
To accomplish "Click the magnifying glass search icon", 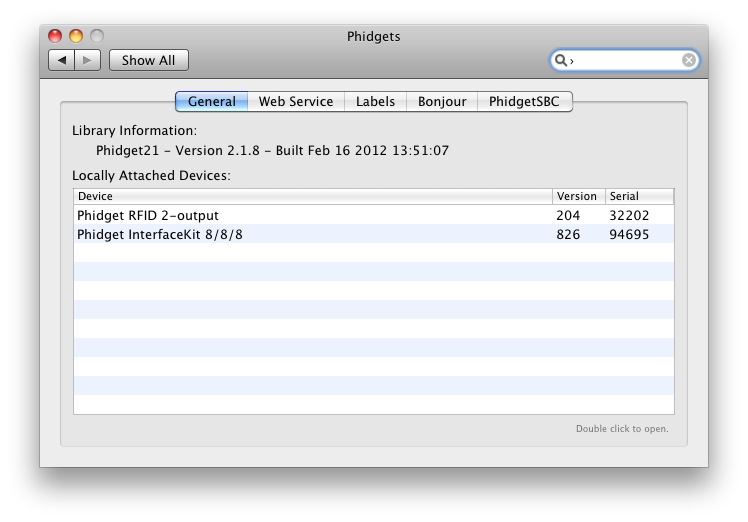I will point(561,60).
